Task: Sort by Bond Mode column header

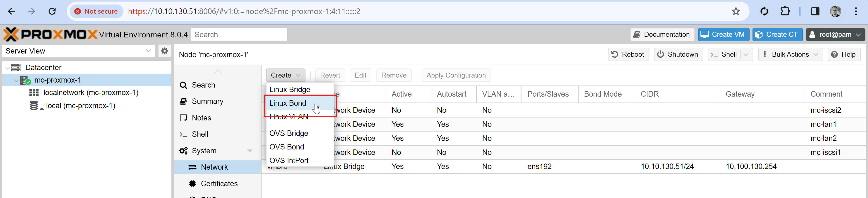Action: [606, 94]
